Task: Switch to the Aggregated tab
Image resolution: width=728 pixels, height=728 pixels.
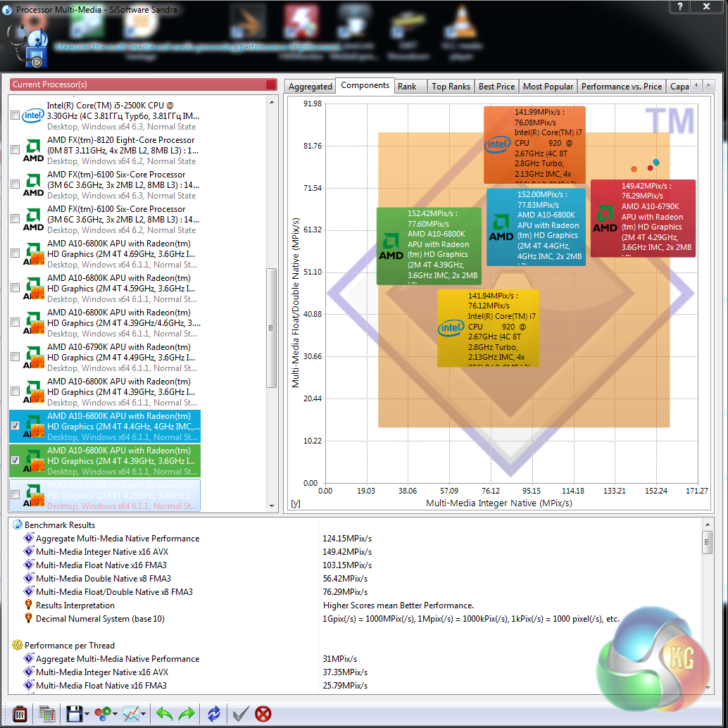Action: [310, 87]
